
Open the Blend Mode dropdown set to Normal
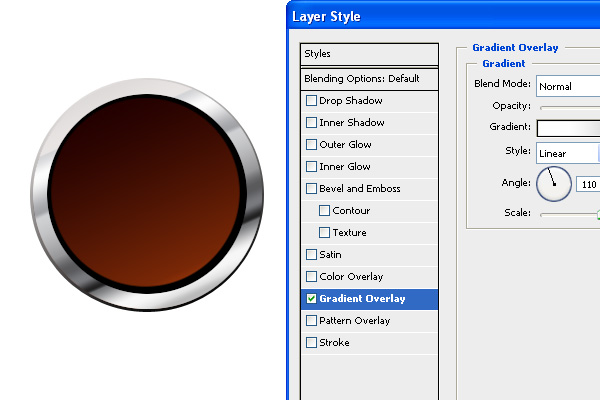tap(567, 86)
